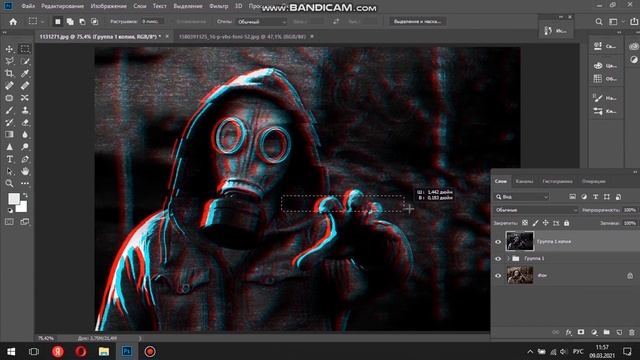Screen dimensions: 640x360
Task: Toggle lock position
Action: [545, 223]
